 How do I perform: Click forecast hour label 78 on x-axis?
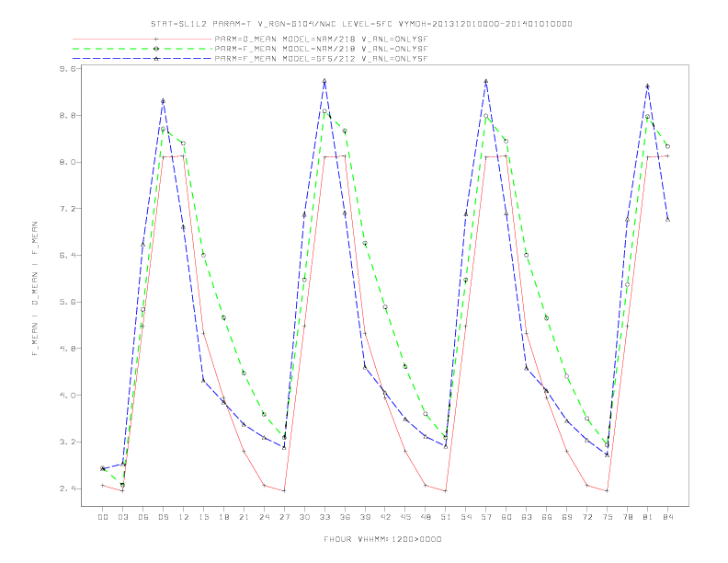pos(627,517)
